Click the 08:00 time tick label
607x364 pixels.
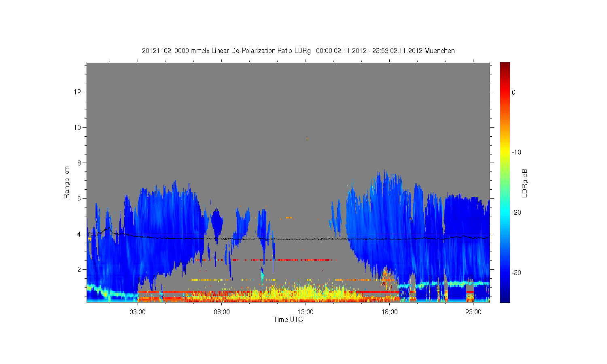[222, 312]
